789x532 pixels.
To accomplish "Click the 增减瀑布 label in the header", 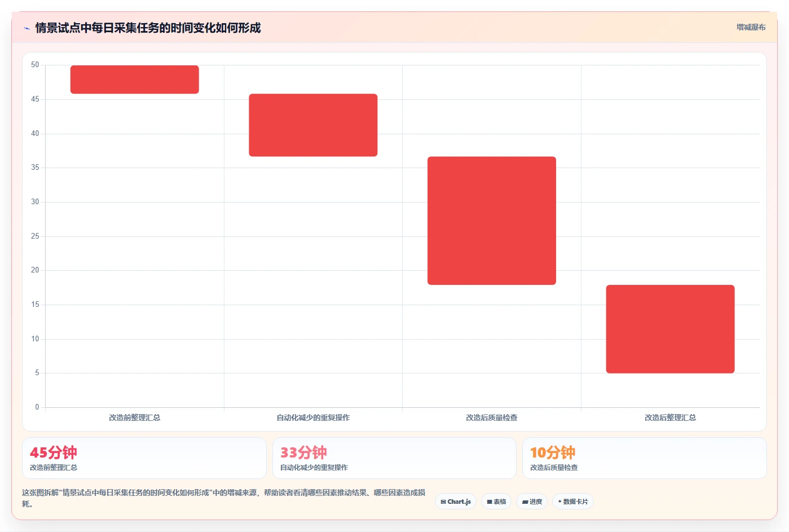I will pyautogui.click(x=751, y=27).
